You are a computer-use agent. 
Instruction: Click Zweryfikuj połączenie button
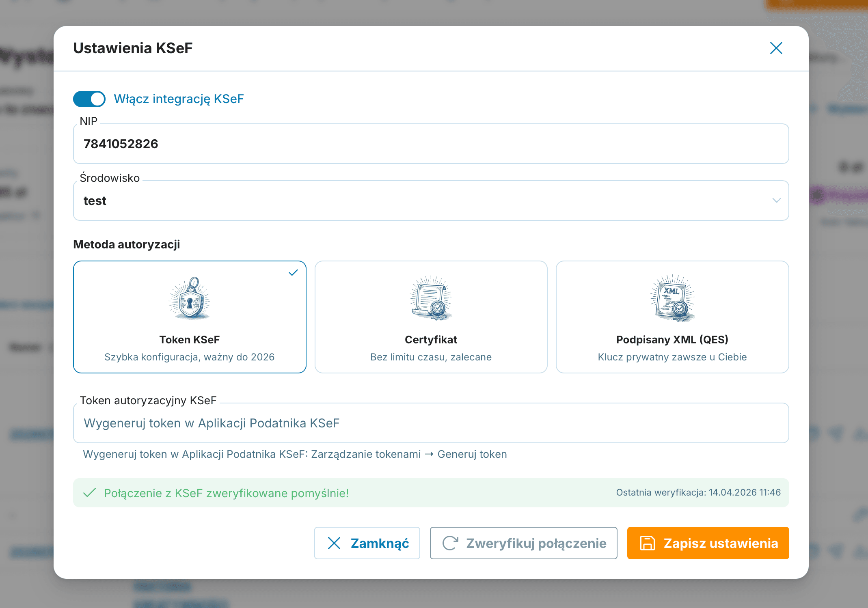point(523,543)
